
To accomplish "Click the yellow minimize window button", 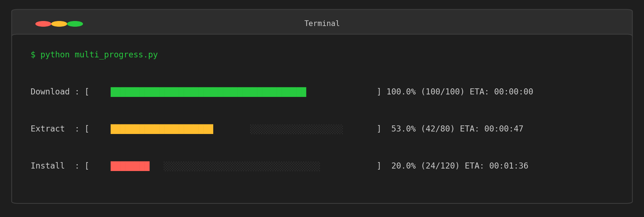I will click(x=59, y=24).
